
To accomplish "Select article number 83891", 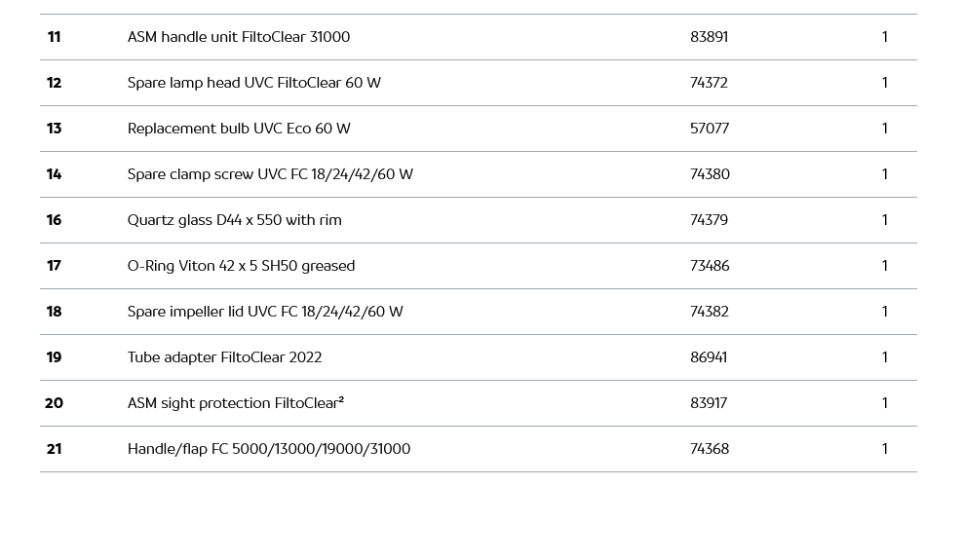I will [709, 37].
